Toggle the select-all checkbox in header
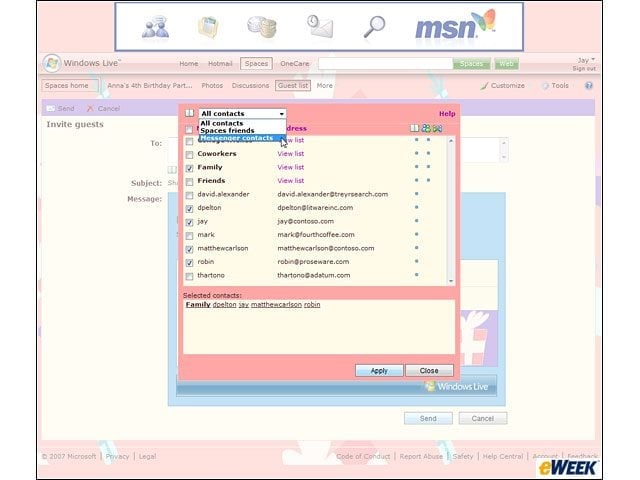 189,130
